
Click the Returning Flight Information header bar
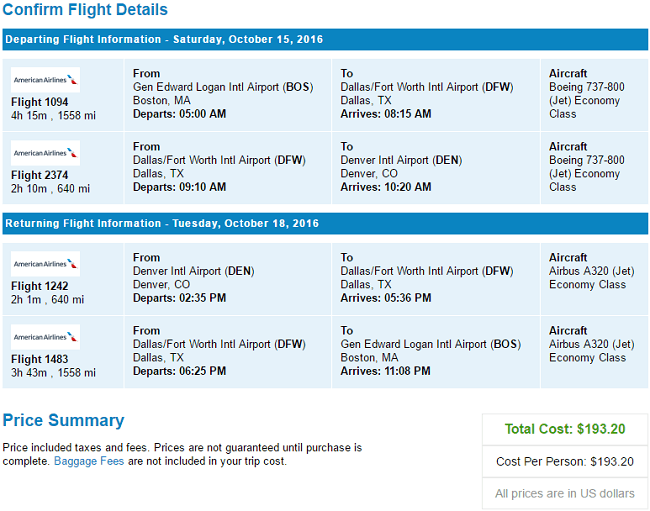pos(325,223)
